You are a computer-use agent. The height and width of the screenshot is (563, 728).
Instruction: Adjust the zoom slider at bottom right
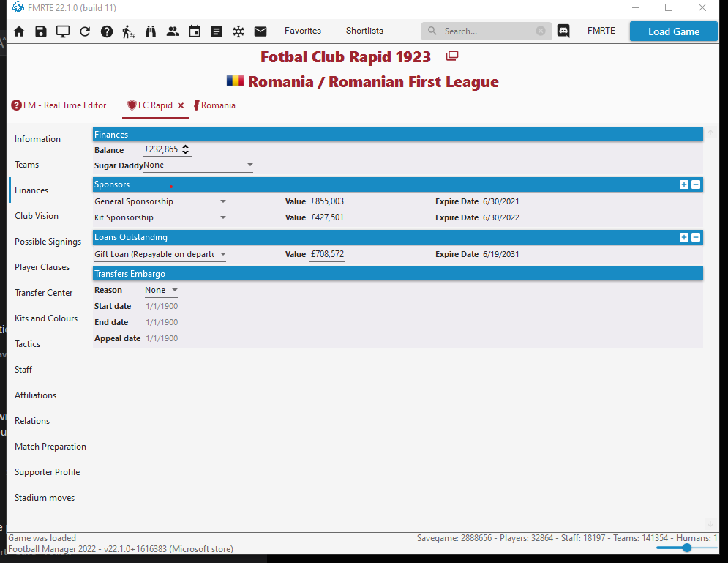[x=687, y=548]
